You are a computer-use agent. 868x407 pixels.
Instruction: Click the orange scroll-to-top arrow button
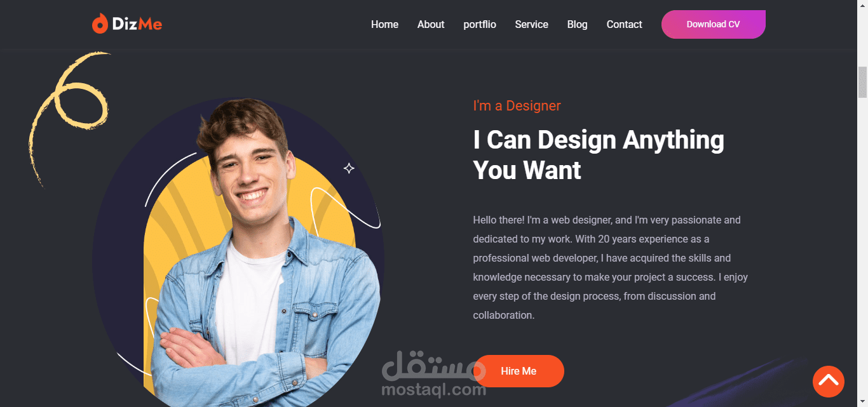click(x=828, y=382)
